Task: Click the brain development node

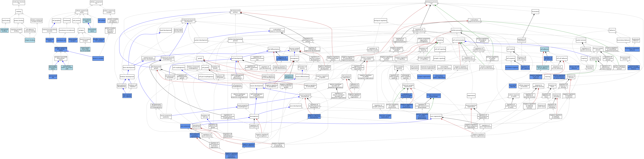Action: pos(129,68)
